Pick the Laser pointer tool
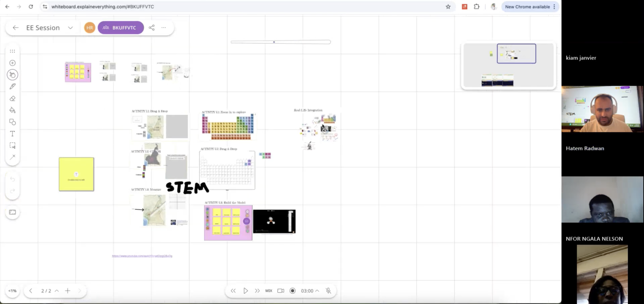The image size is (644, 304). tap(12, 157)
